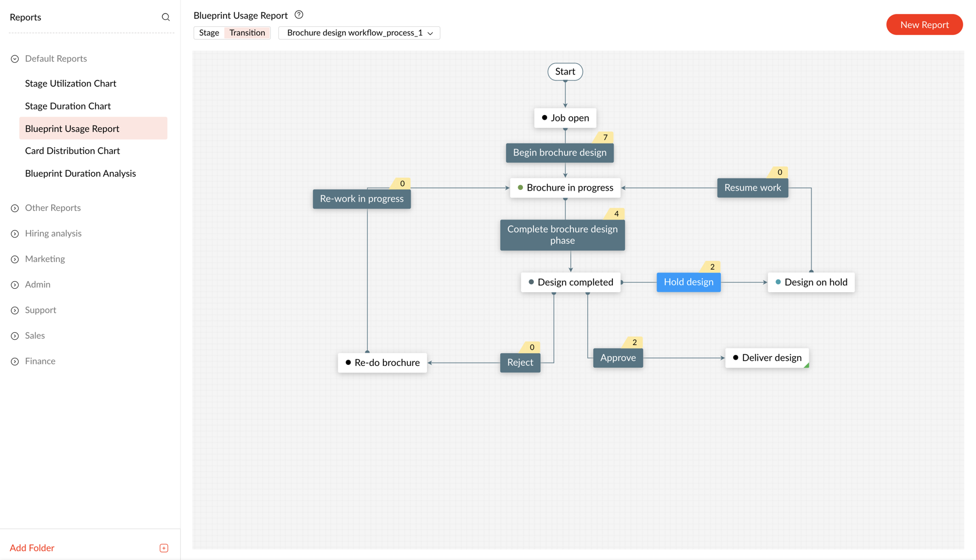
Task: Click the Approve transition node
Action: click(618, 358)
